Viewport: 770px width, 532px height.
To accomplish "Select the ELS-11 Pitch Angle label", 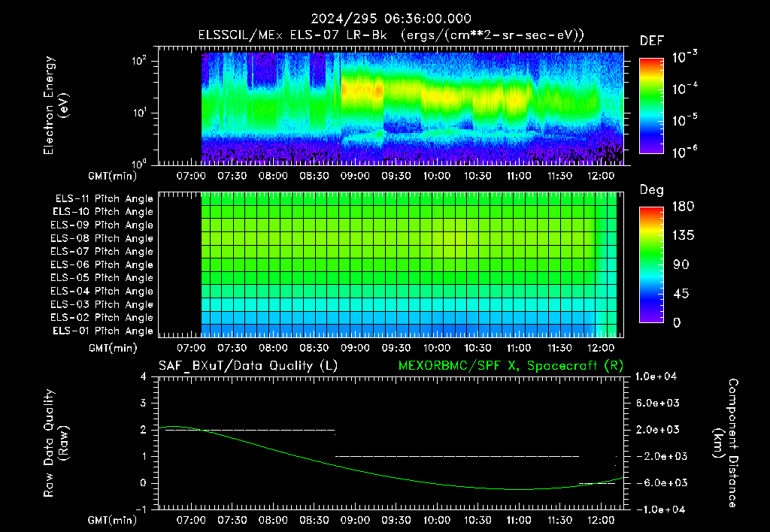I will [x=104, y=199].
